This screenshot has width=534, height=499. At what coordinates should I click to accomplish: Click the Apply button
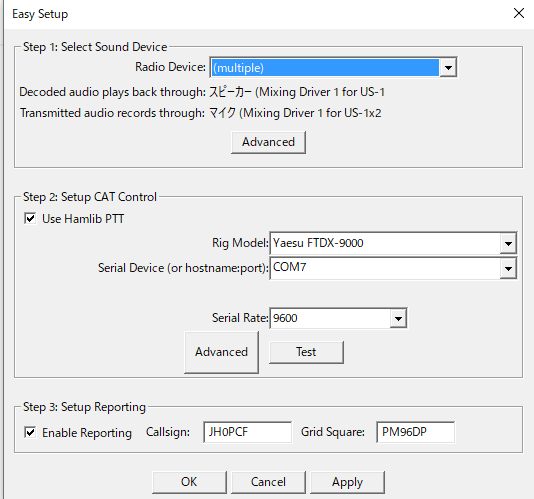point(347,482)
